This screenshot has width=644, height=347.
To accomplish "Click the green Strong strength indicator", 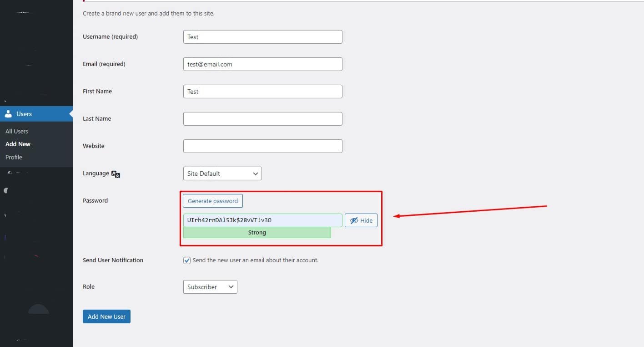I will coord(257,232).
